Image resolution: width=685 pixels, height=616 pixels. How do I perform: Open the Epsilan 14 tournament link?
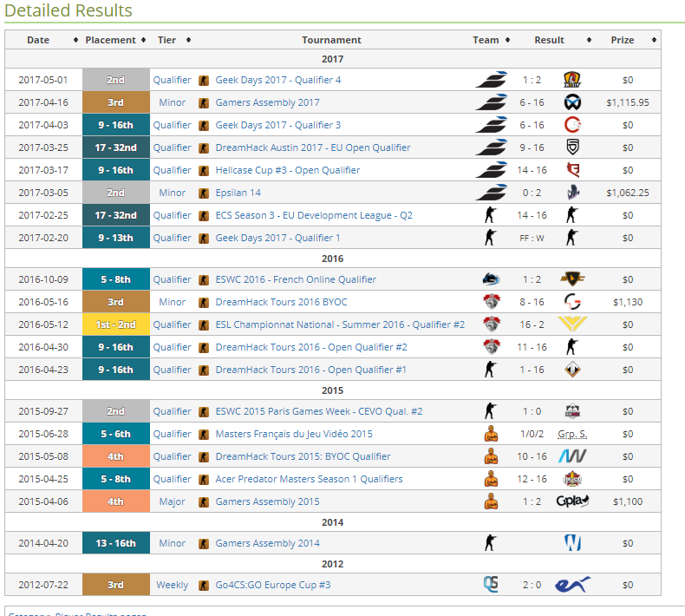[238, 193]
